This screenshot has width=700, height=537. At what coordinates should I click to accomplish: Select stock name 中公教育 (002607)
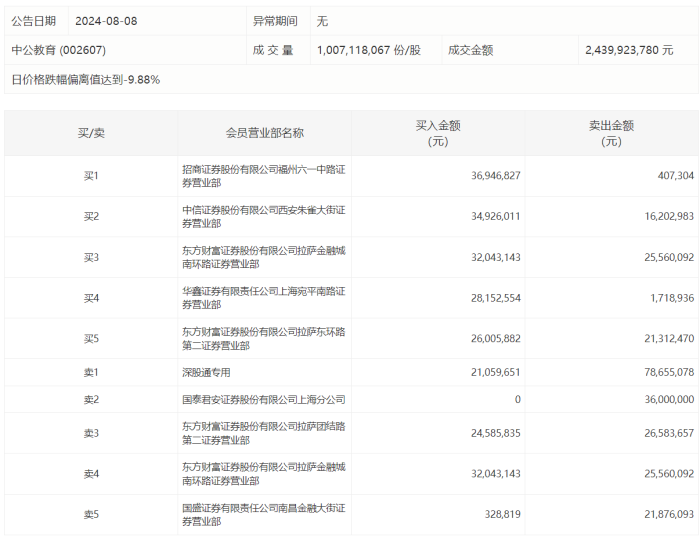(58, 50)
